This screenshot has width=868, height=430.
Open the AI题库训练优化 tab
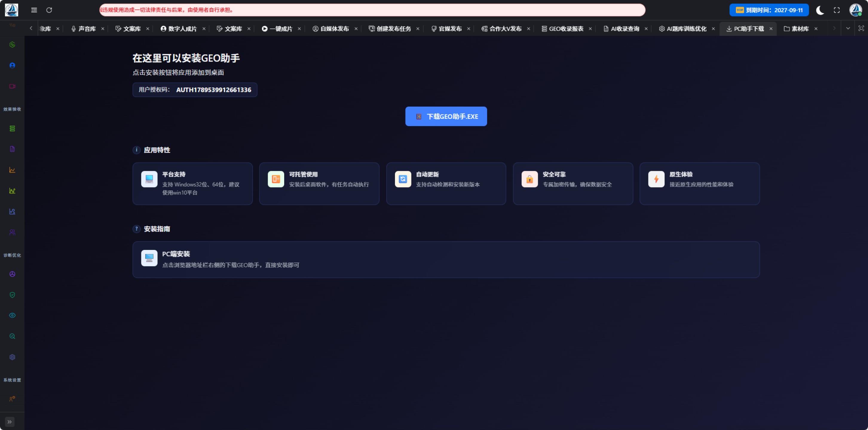683,29
